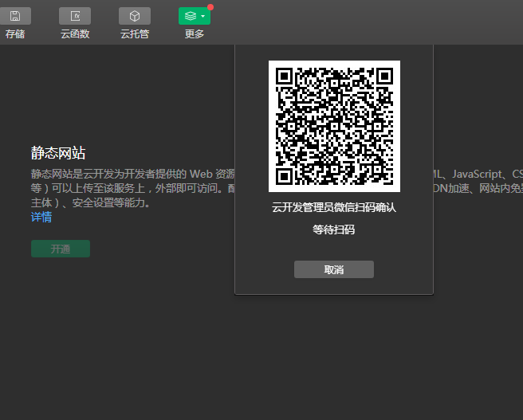Click the 云函数 label in toolbar
Viewport: 523px width, 420px height.
point(75,34)
